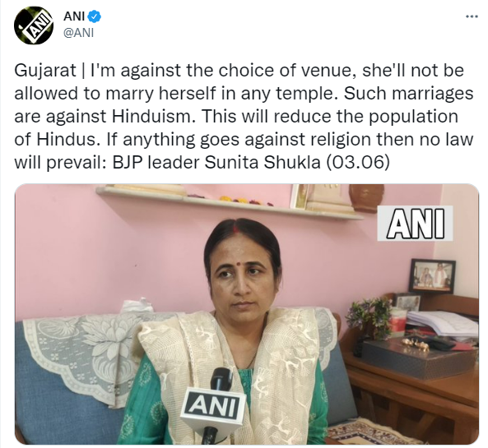Open the ANI profile avatar
Screen dimensions: 488x448
coord(34,25)
